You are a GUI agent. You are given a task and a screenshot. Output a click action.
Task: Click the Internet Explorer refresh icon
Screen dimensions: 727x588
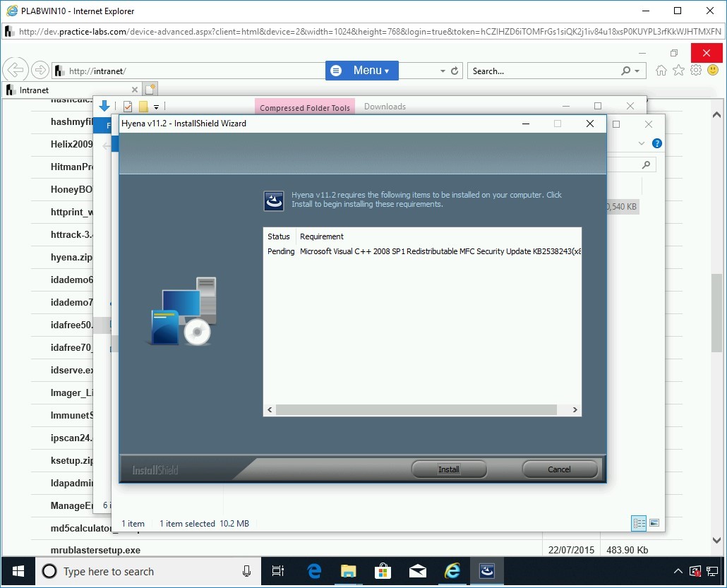click(455, 71)
